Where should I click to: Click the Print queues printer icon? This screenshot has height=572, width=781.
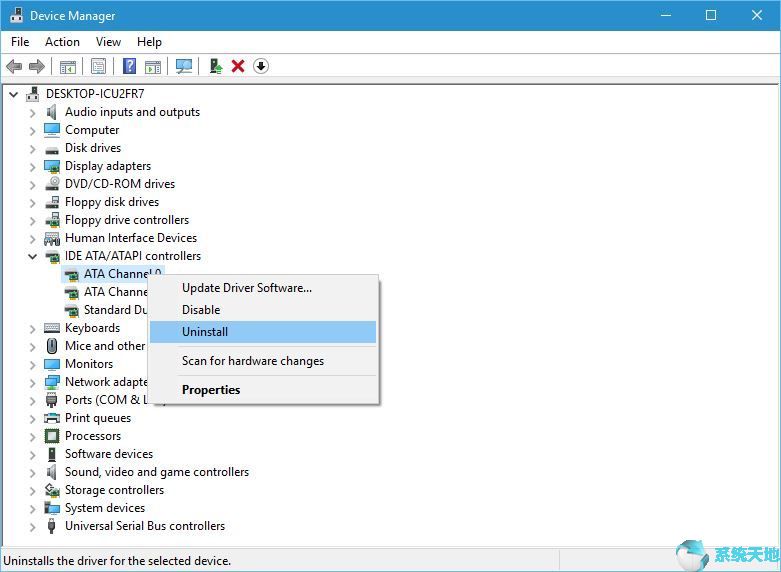coord(52,418)
